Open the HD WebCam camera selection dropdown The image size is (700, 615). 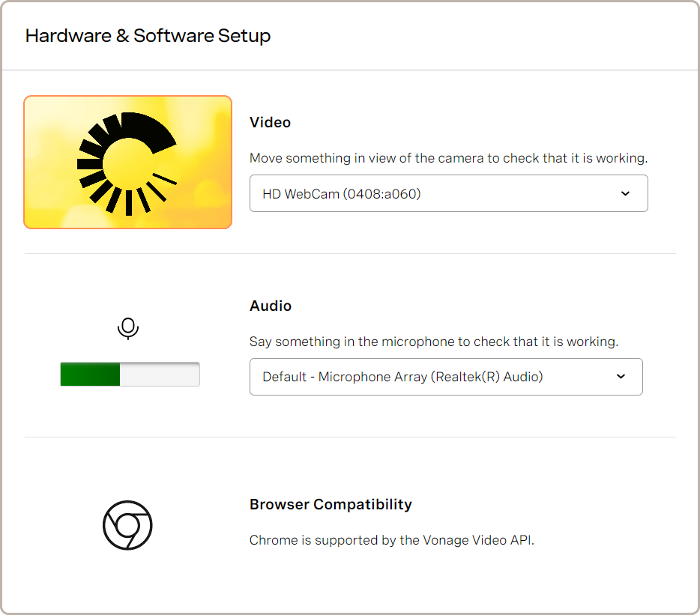448,194
